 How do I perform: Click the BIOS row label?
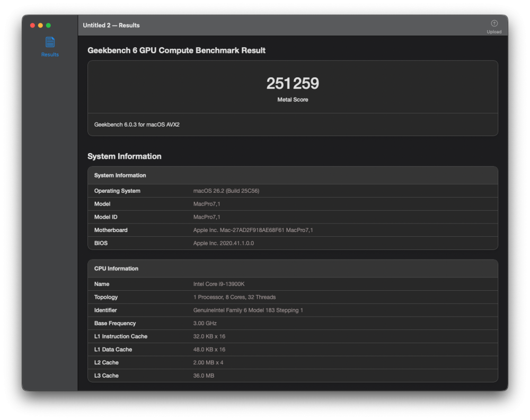pyautogui.click(x=101, y=243)
